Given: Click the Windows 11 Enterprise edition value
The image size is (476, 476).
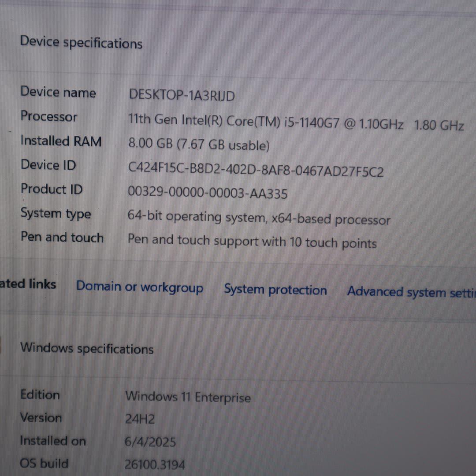Looking at the screenshot, I should click(188, 397).
